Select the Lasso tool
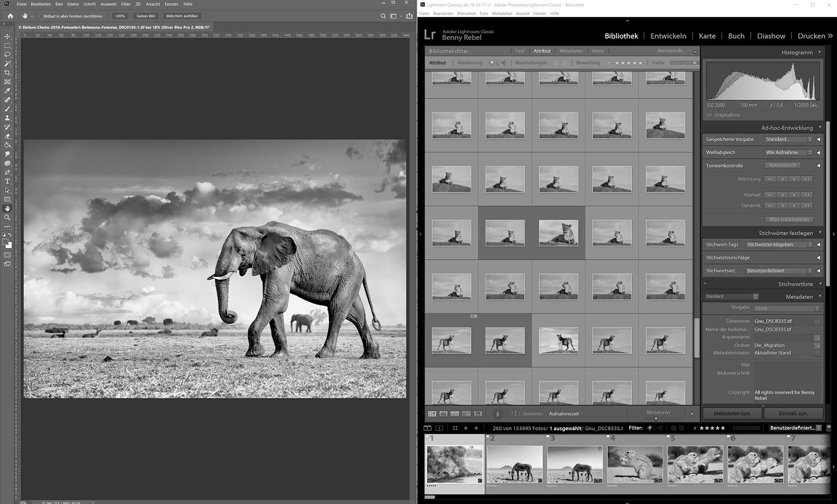The height and width of the screenshot is (504, 837). coord(7,54)
